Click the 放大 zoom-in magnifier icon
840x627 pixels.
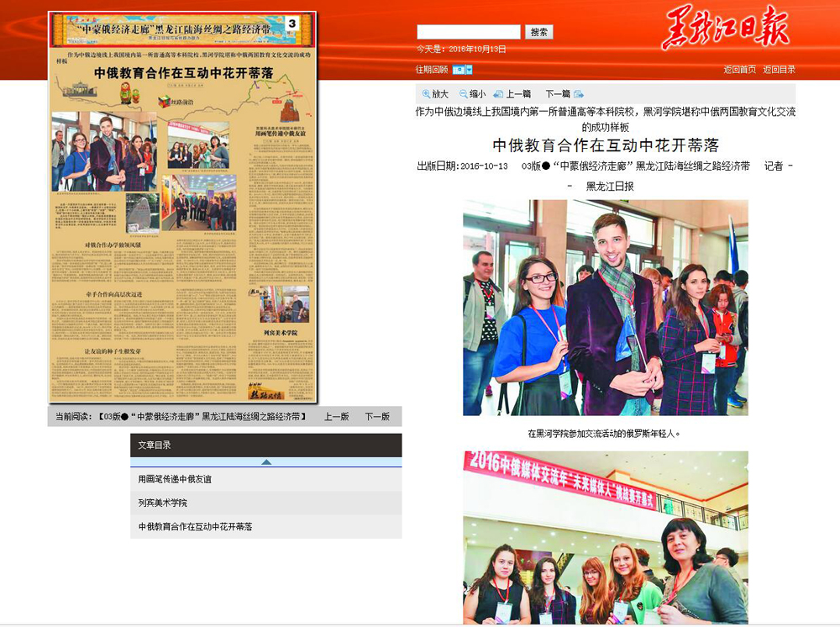(x=427, y=94)
